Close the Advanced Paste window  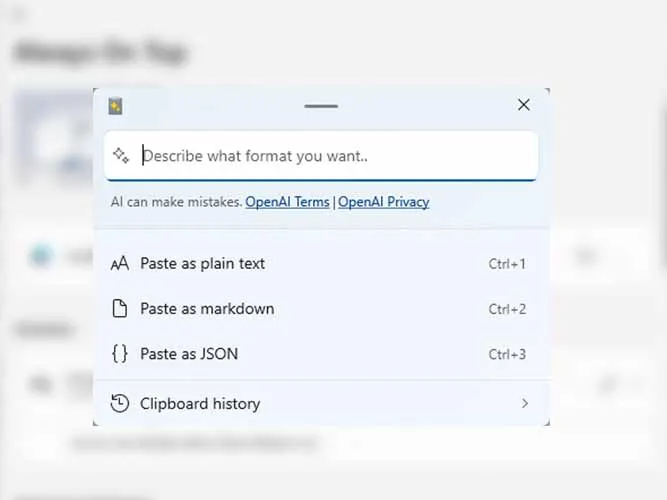click(x=524, y=105)
